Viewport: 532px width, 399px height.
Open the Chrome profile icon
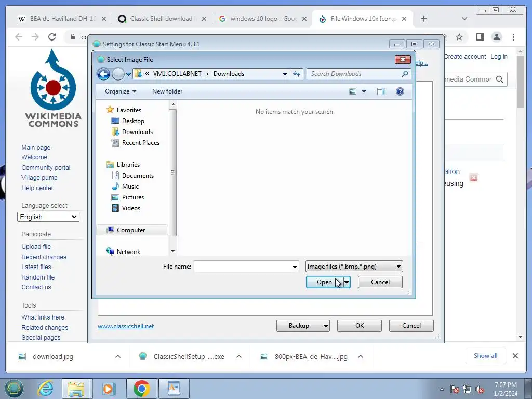[x=497, y=37]
